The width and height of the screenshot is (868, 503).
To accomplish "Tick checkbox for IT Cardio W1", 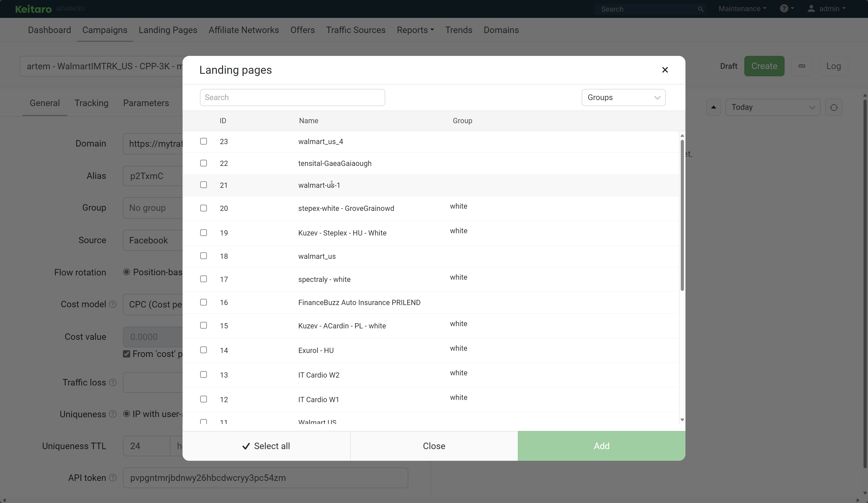I will tap(204, 399).
